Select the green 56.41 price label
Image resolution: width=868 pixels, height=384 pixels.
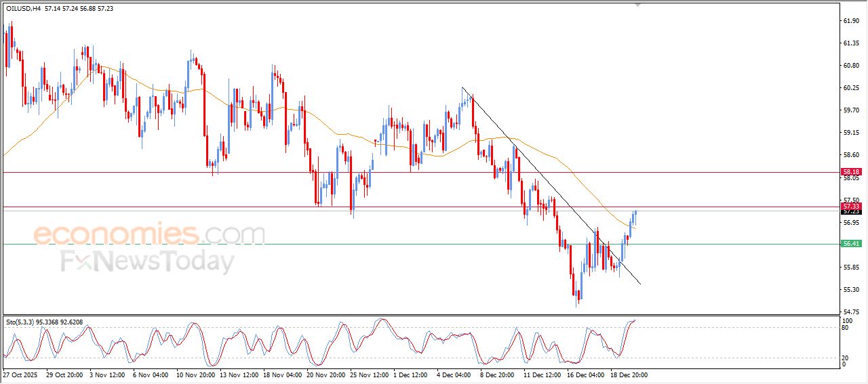[x=851, y=244]
